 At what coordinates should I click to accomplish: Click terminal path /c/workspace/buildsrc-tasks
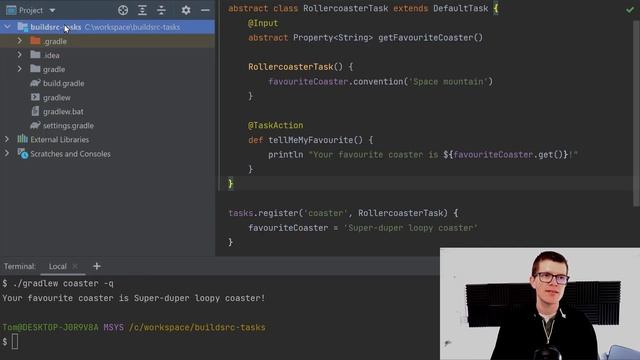click(197, 327)
